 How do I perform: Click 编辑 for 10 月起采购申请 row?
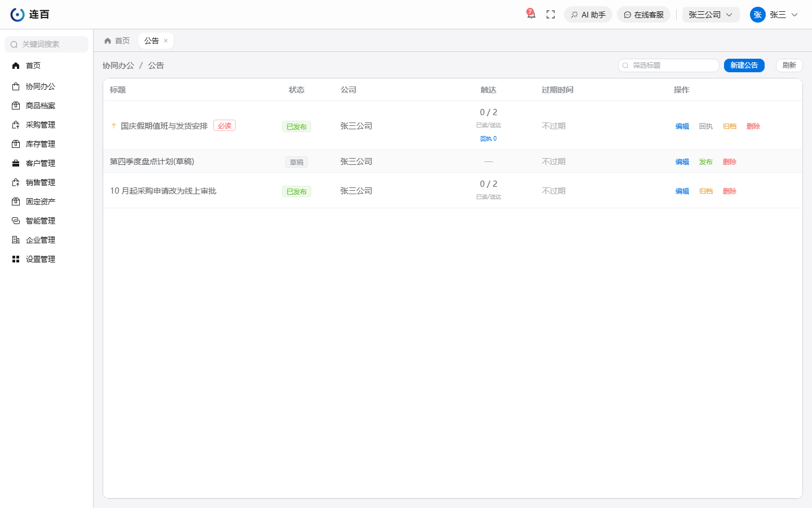[x=682, y=191]
